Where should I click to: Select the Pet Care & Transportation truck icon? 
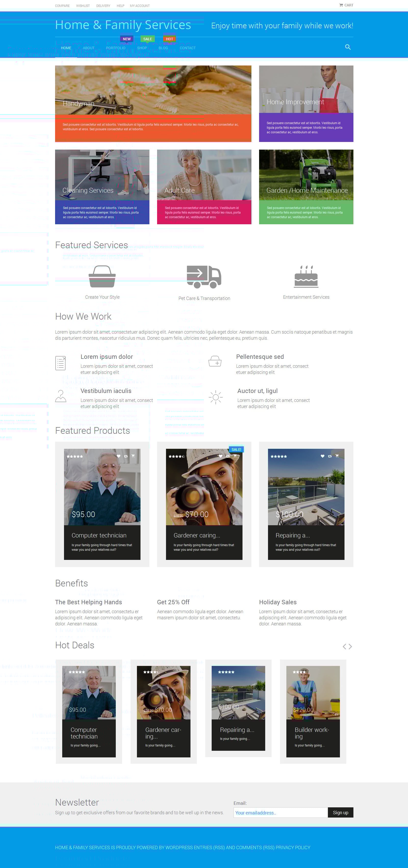click(204, 277)
